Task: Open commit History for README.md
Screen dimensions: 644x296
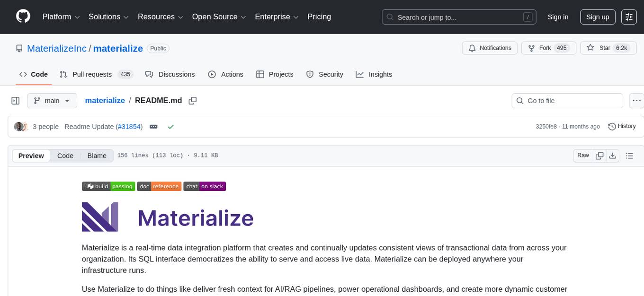Action: coord(622,126)
